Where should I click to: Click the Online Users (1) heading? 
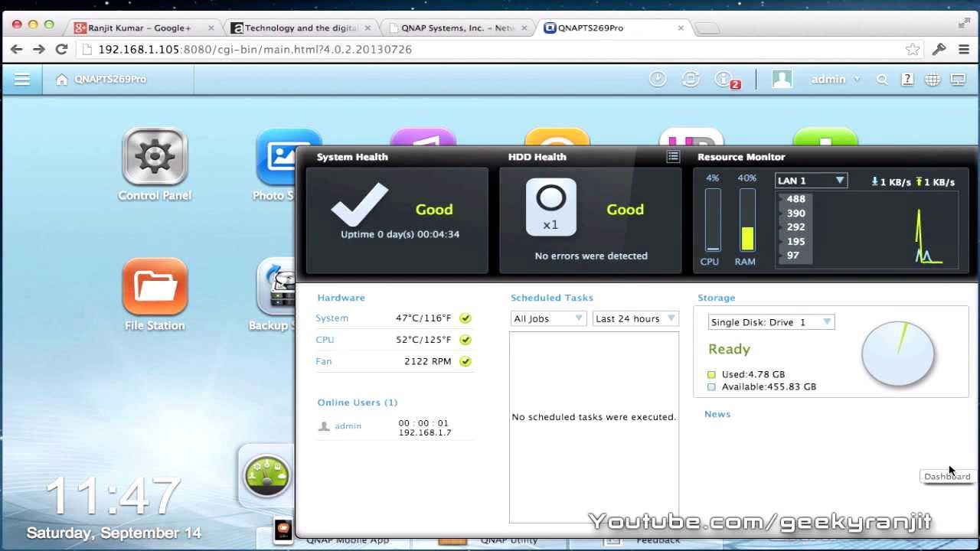pos(358,403)
